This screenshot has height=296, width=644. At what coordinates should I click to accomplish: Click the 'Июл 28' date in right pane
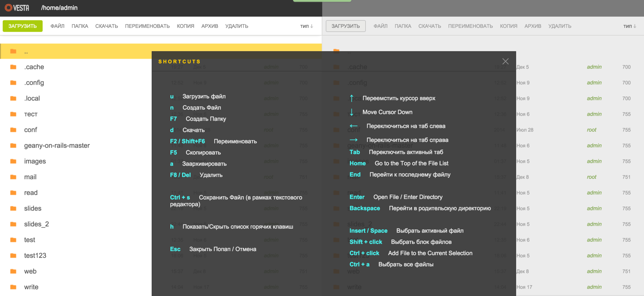(x=525, y=130)
